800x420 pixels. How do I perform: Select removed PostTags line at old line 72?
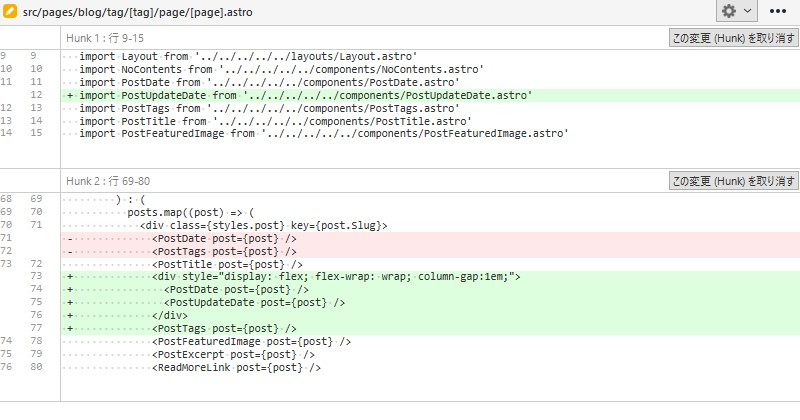[225, 251]
